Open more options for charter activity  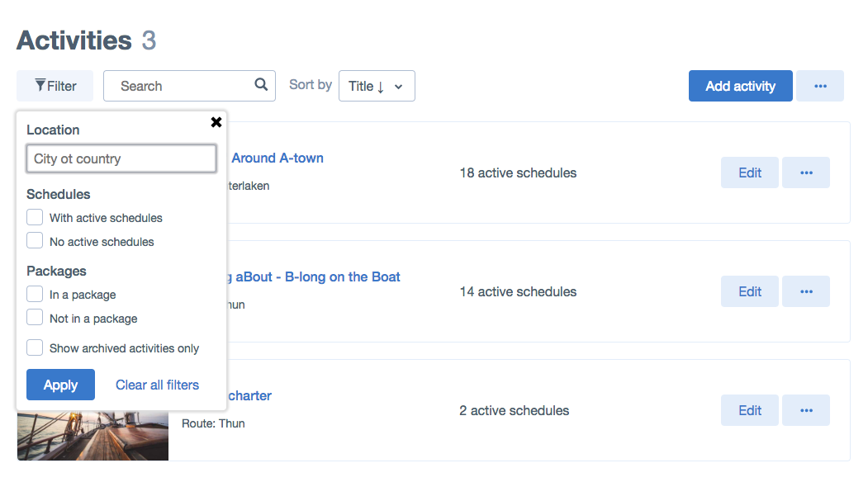click(x=805, y=410)
